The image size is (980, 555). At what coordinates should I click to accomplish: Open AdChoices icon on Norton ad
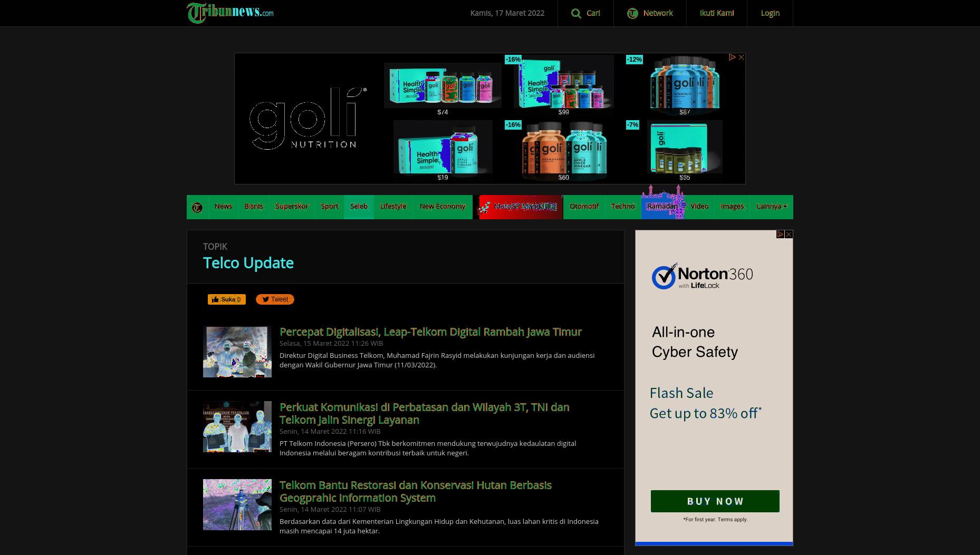[x=780, y=234]
